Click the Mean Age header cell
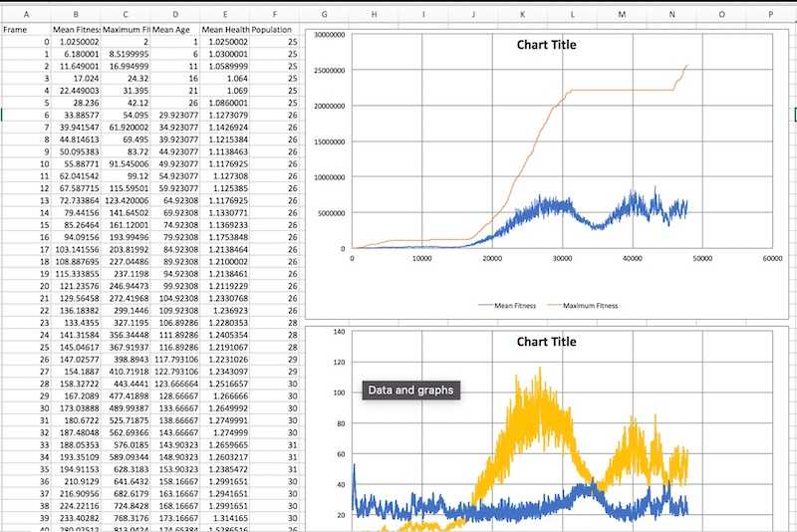The height and width of the screenshot is (532, 797). 175,30
